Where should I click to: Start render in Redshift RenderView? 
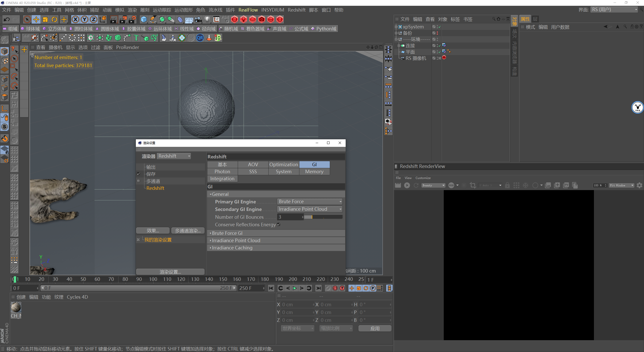point(407,185)
